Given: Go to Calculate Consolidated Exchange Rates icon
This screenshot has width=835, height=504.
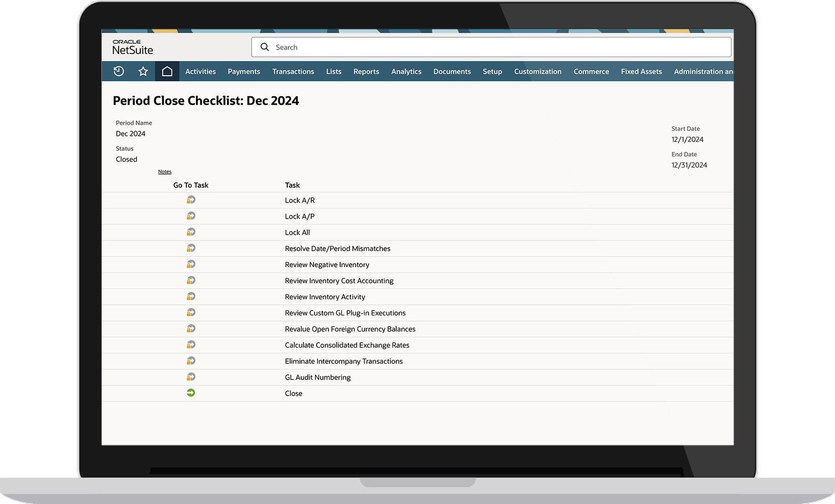Looking at the screenshot, I should tap(191, 345).
